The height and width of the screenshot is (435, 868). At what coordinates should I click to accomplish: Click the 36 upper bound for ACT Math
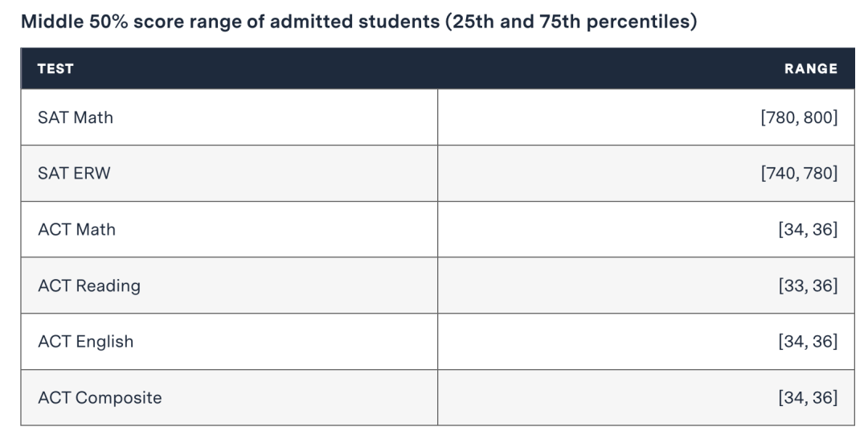(822, 229)
